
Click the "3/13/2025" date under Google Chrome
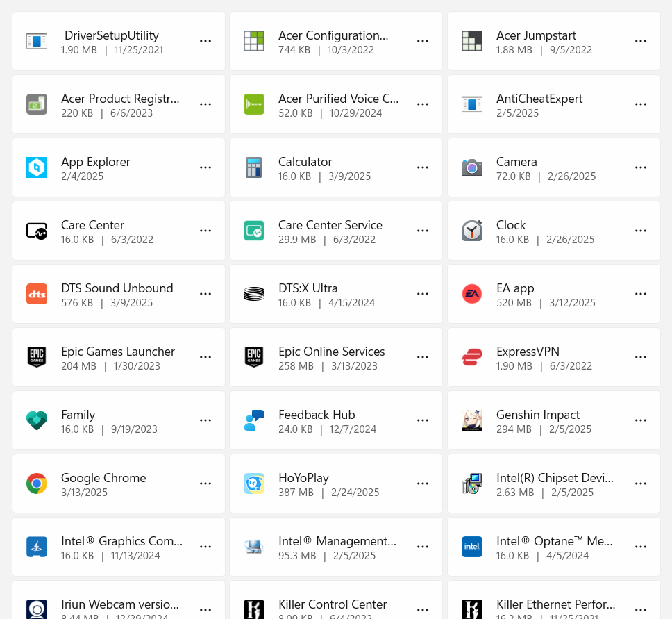[x=85, y=493]
